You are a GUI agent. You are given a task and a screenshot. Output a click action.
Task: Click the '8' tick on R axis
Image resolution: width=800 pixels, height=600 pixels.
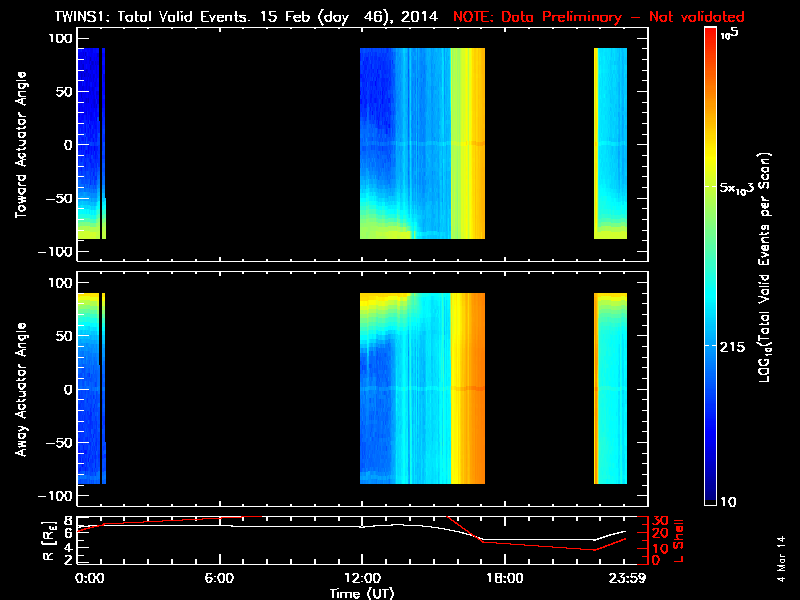click(x=70, y=521)
